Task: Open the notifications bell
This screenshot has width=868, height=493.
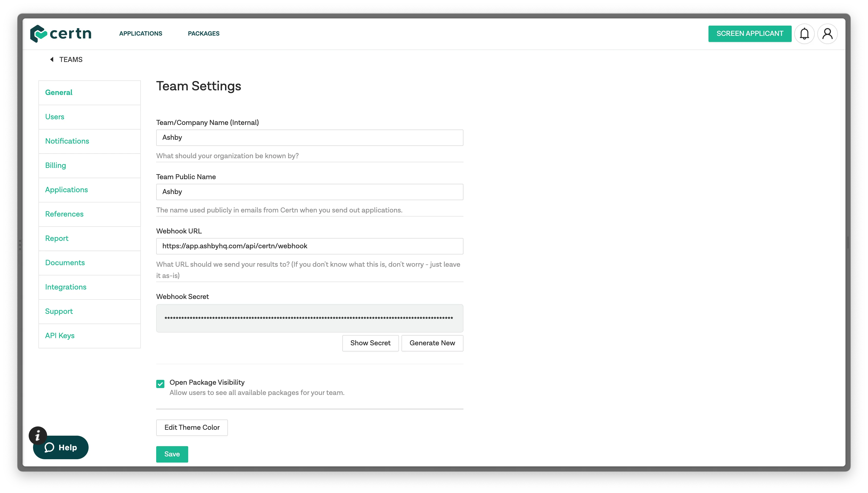Action: [x=804, y=34]
